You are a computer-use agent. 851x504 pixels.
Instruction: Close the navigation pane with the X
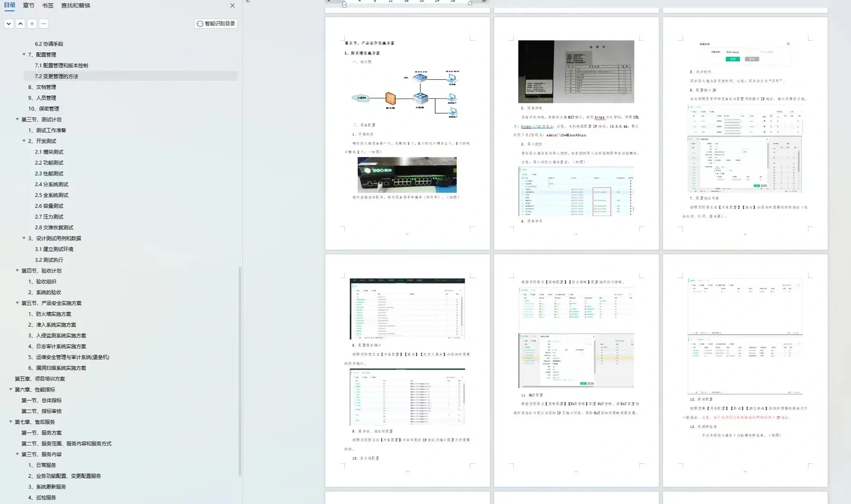coord(233,6)
